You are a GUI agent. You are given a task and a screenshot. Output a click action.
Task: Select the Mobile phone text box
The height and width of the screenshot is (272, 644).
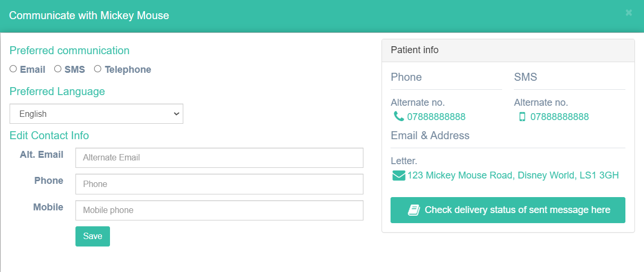[219, 210]
